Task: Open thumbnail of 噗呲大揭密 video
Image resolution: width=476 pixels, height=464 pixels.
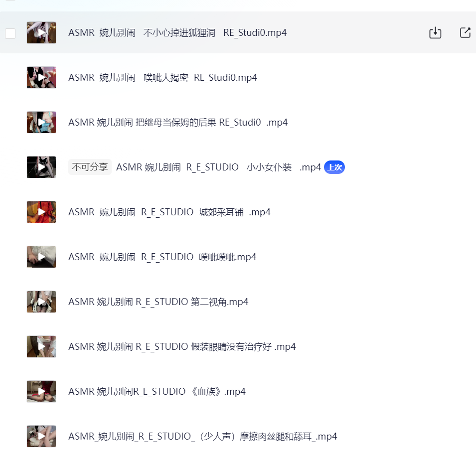Action: (x=41, y=77)
